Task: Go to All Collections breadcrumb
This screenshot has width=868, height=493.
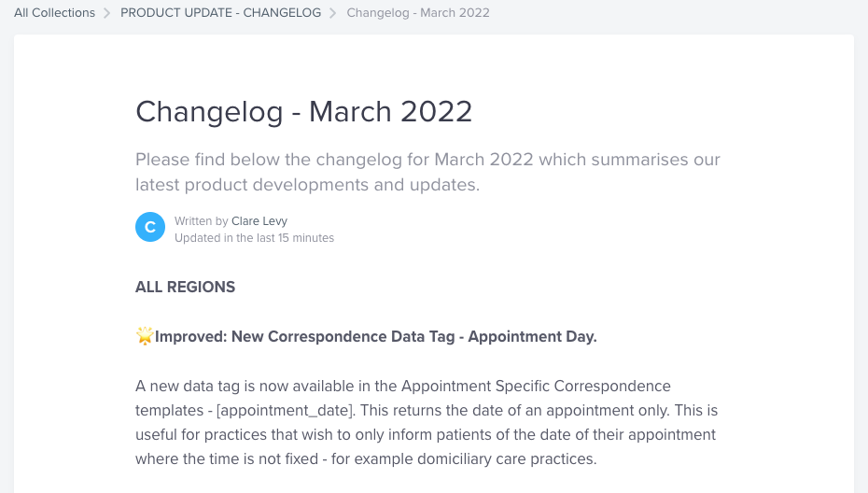Action: [x=54, y=13]
